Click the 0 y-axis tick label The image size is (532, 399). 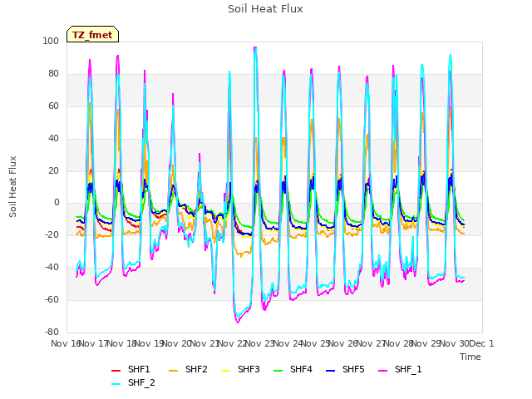(x=57, y=203)
